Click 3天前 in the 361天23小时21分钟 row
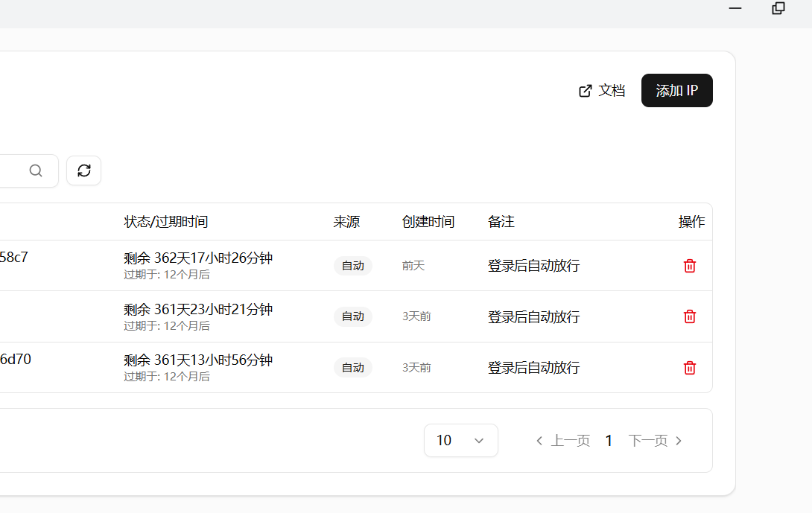Viewport: 812px width, 513px height. click(416, 316)
